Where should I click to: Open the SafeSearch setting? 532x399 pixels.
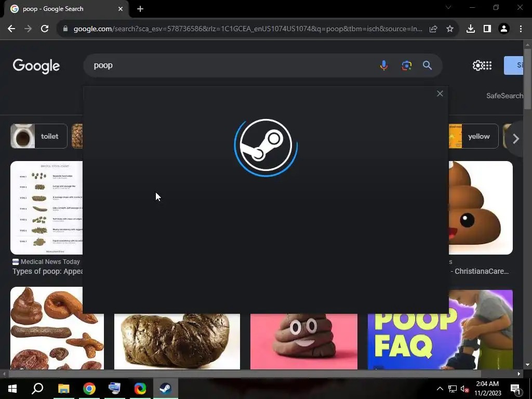click(x=504, y=96)
